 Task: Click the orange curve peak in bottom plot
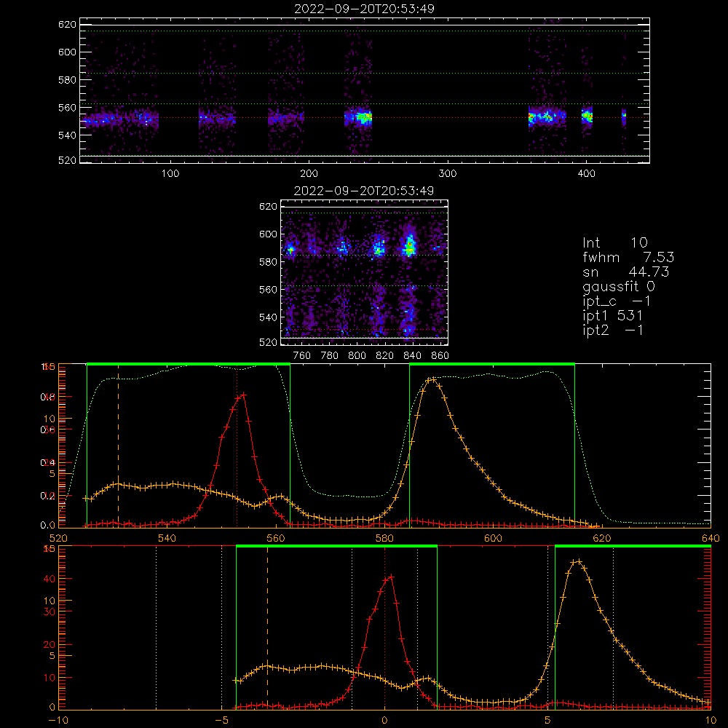(578, 561)
